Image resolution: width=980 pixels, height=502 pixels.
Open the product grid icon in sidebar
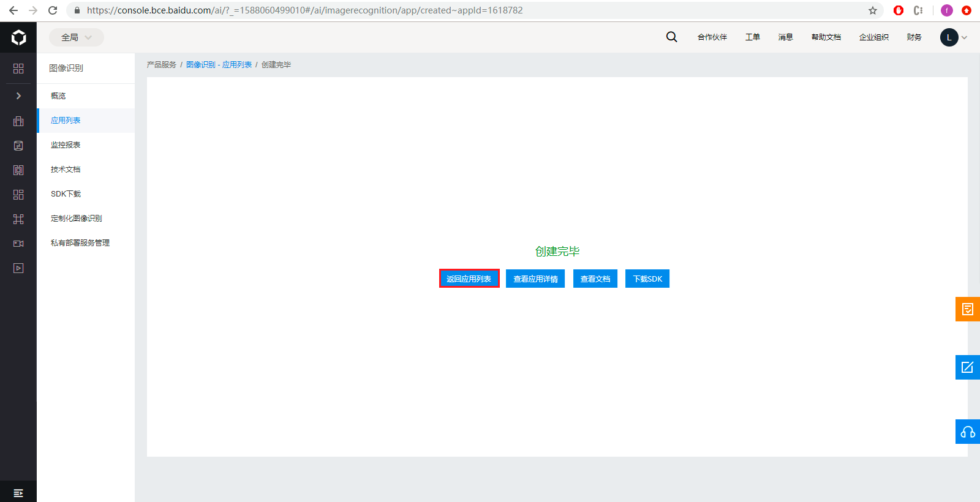click(x=18, y=69)
